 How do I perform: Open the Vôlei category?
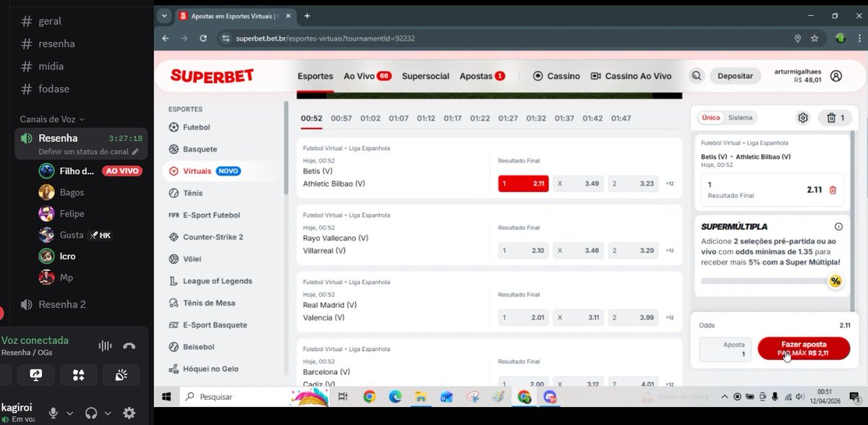click(x=184, y=259)
